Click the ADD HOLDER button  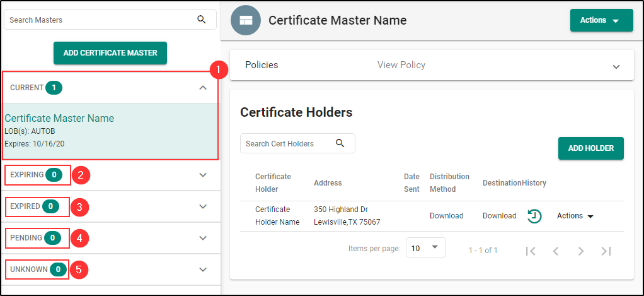point(590,148)
